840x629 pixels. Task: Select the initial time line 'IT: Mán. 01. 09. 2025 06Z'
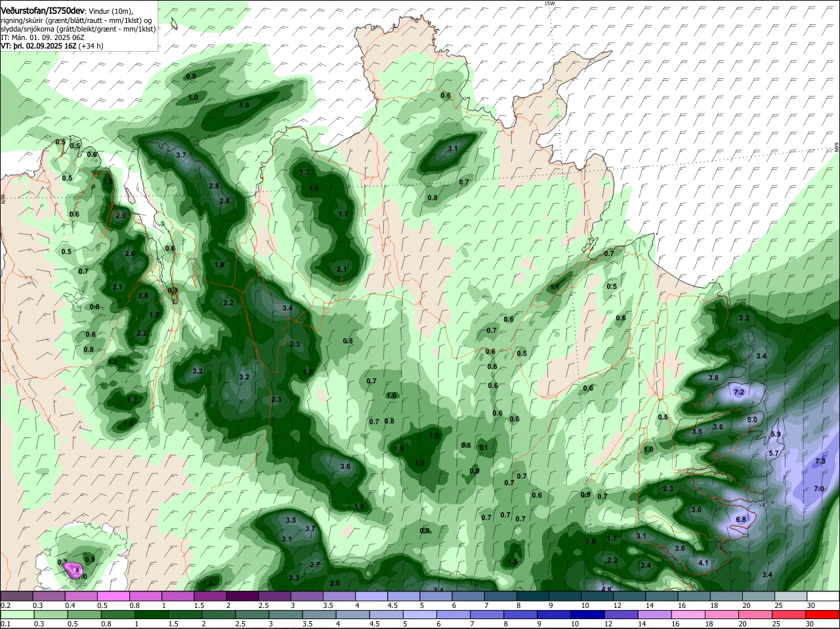pos(43,38)
